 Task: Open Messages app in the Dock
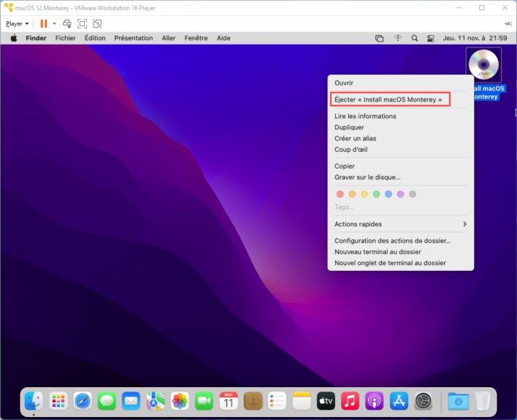[107, 401]
